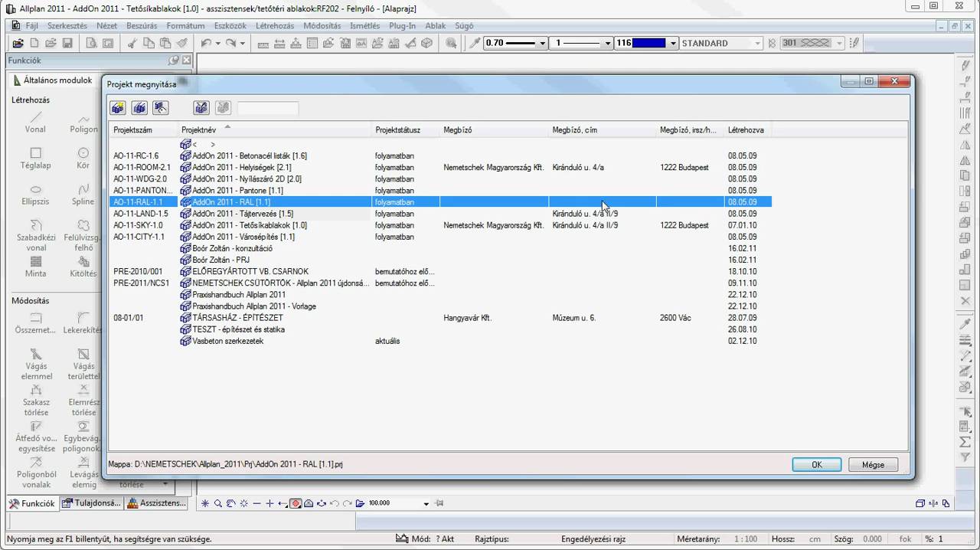Open the pen thickness 0.70 dropdown
Viewport: 980px width, 550px height.
[x=542, y=44]
